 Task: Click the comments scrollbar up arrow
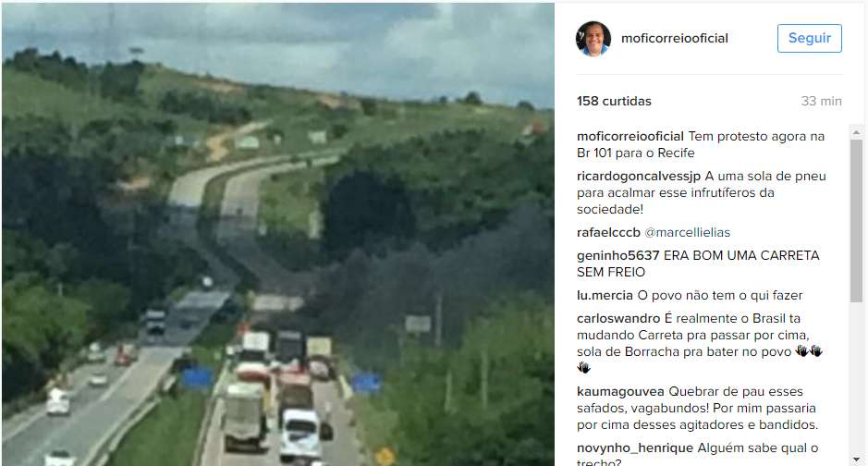856,131
